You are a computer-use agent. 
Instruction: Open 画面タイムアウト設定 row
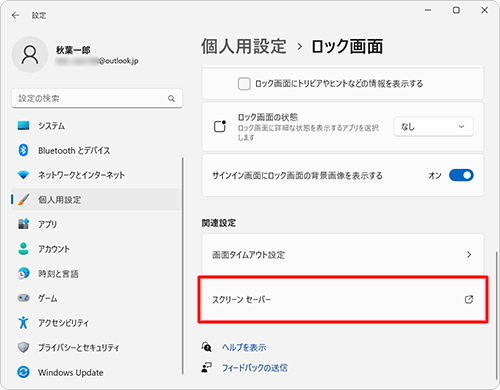coord(343,255)
